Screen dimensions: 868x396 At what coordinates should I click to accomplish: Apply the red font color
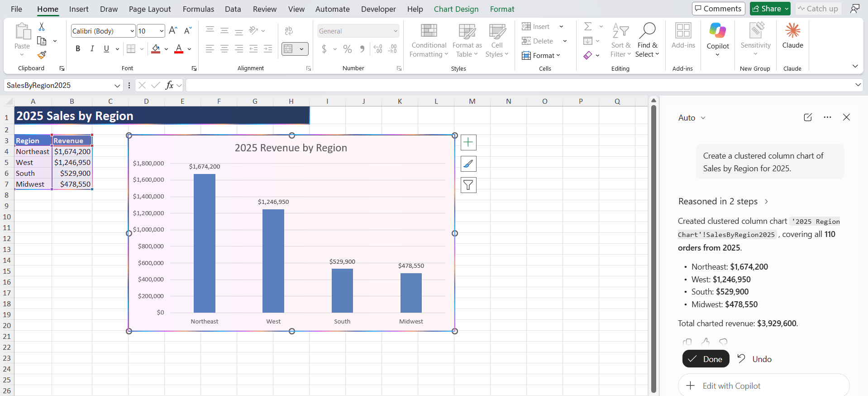(x=179, y=48)
